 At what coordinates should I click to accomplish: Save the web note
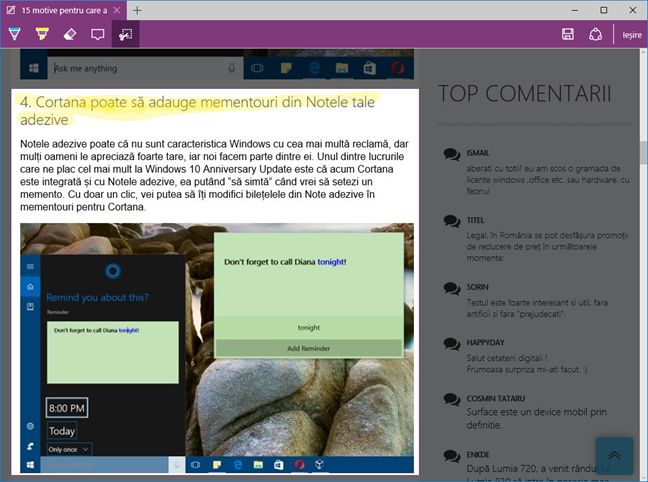[x=568, y=34]
